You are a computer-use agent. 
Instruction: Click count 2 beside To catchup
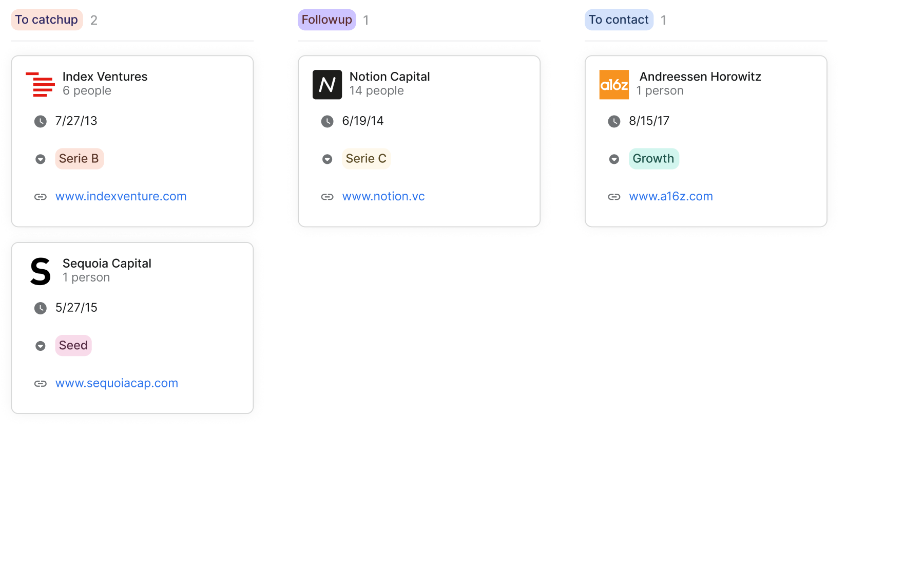(94, 20)
